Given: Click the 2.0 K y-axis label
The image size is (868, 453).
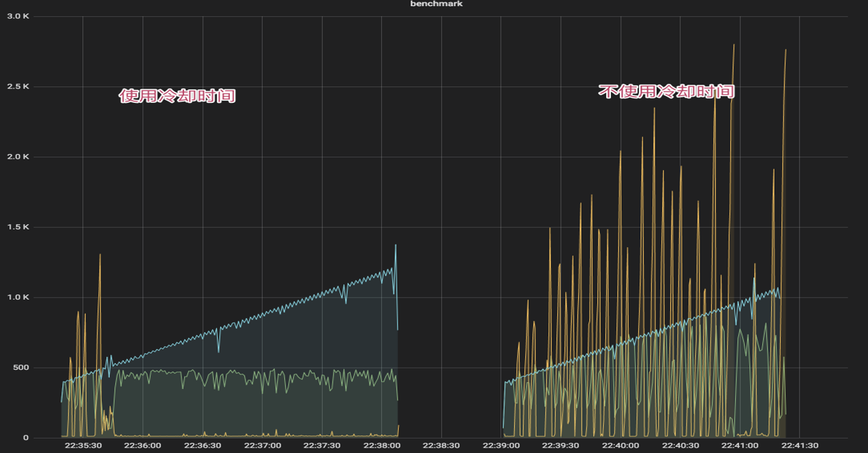Looking at the screenshot, I should [18, 157].
